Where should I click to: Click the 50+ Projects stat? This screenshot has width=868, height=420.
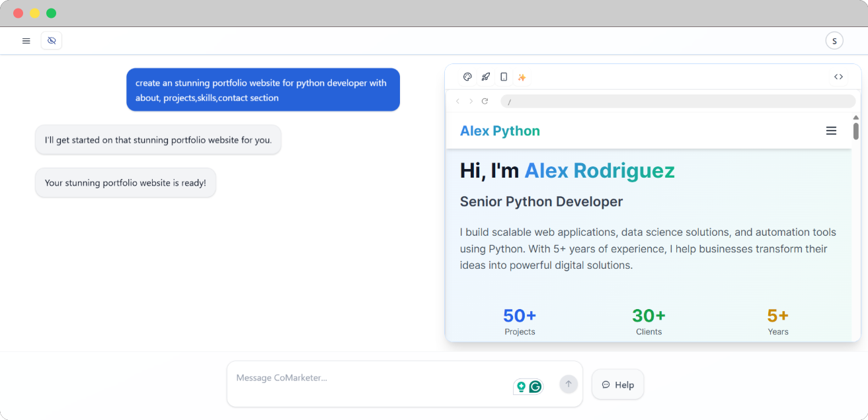pyautogui.click(x=519, y=322)
